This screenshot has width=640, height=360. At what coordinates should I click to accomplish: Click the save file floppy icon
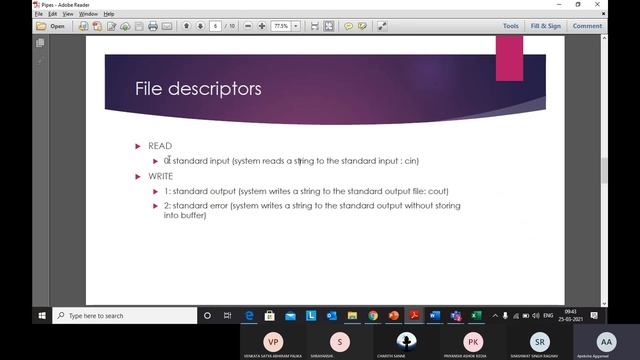pos(139,26)
